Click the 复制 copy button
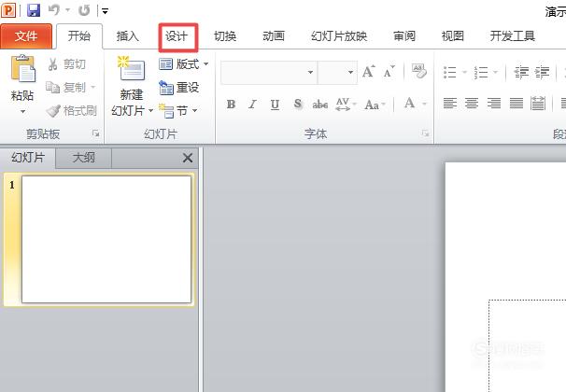 66,87
